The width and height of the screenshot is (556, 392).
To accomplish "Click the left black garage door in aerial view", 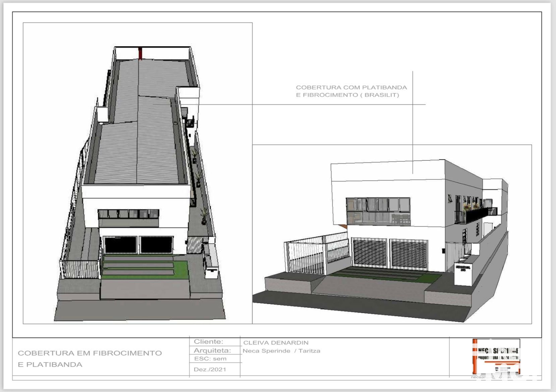I will point(120,245).
